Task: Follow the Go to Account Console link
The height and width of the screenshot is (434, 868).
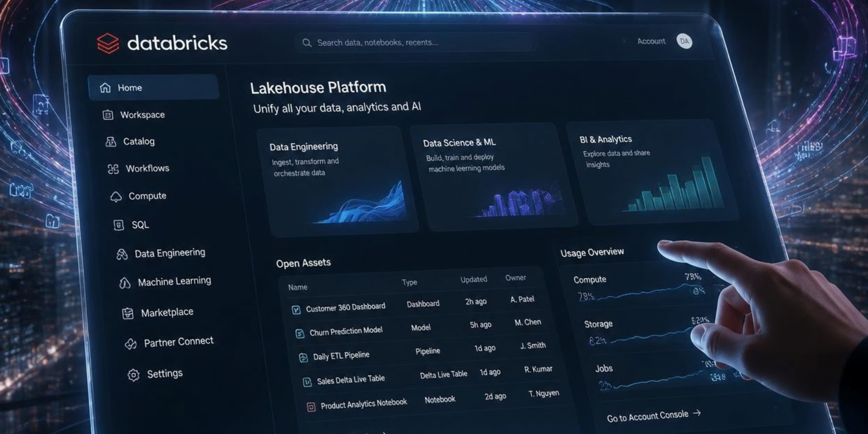Action: pyautogui.click(x=654, y=416)
